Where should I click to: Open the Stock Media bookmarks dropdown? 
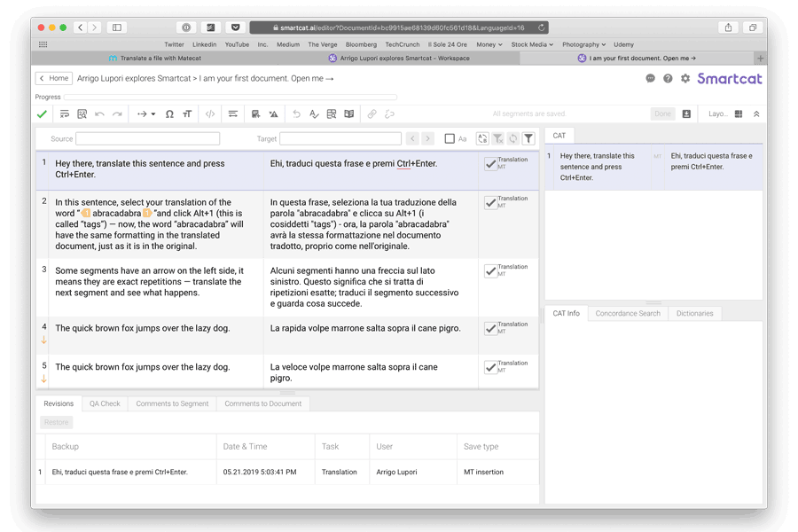[x=532, y=45]
